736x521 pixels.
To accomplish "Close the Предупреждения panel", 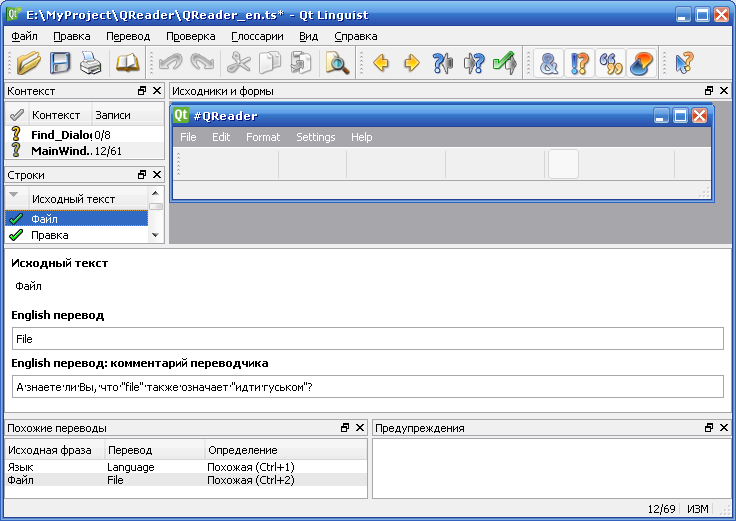I will point(724,428).
